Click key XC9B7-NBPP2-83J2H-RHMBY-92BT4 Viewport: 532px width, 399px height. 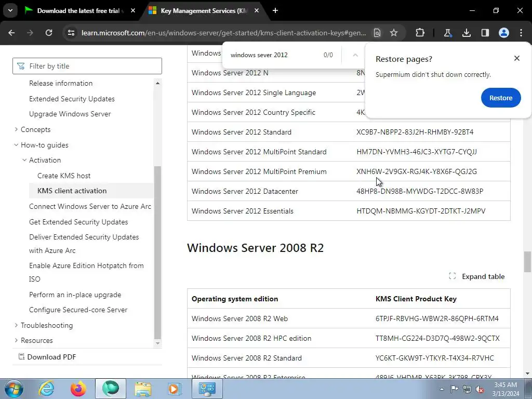point(415,132)
